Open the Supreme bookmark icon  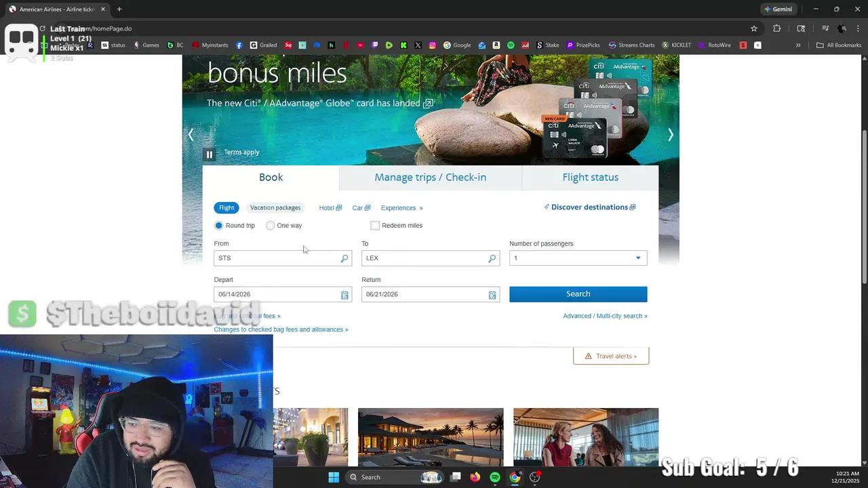coord(288,45)
